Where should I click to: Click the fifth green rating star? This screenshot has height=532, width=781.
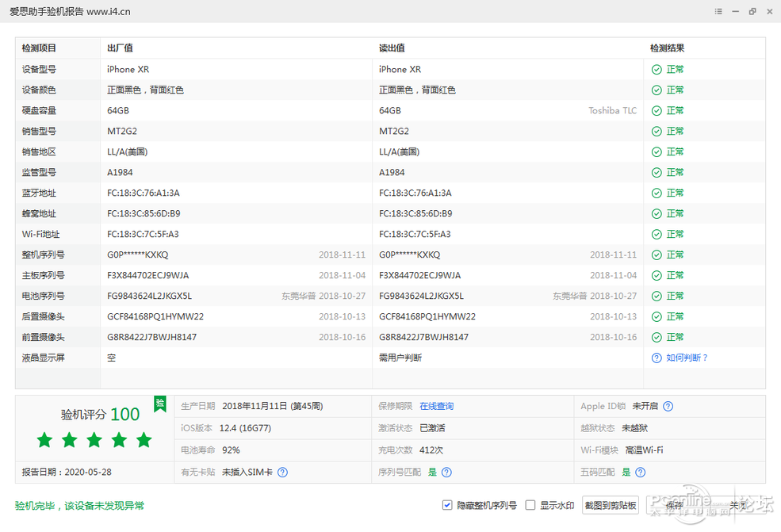coord(144,440)
